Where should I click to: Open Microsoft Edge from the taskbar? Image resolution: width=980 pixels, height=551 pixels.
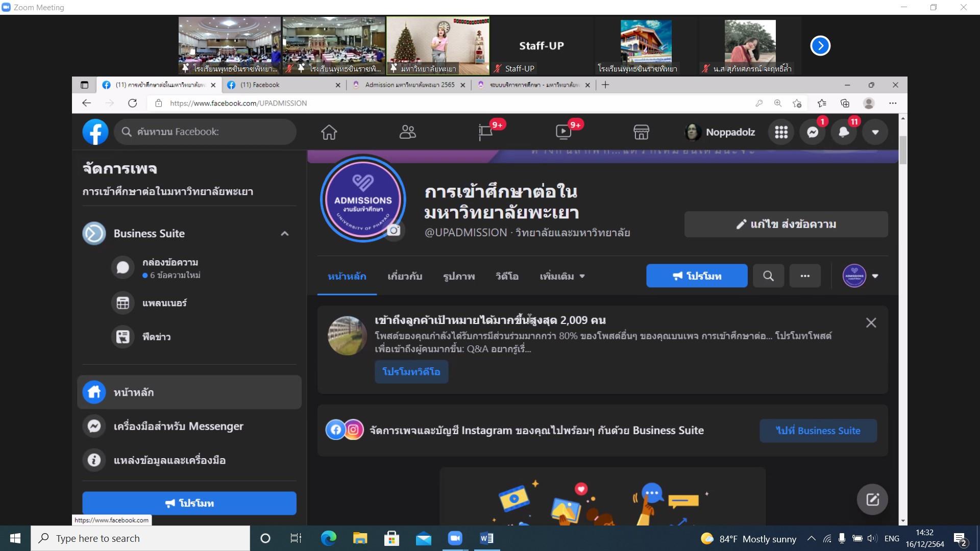click(x=328, y=538)
